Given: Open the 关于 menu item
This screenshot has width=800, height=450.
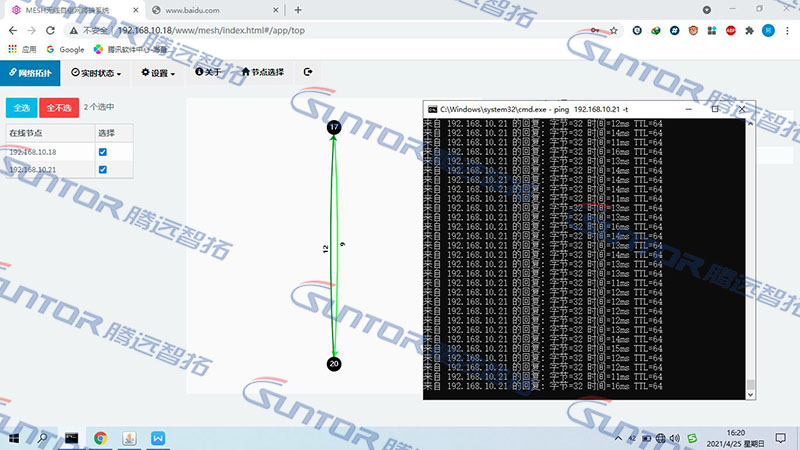Looking at the screenshot, I should [208, 73].
